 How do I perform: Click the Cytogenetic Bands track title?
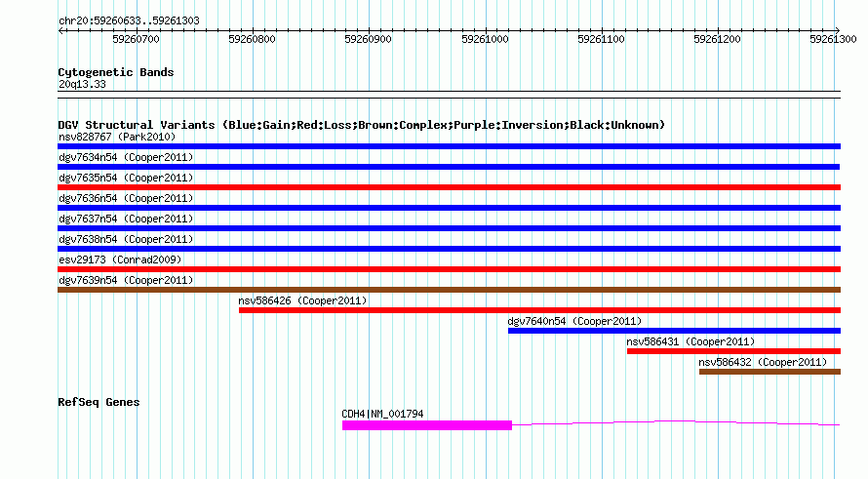coord(116,72)
